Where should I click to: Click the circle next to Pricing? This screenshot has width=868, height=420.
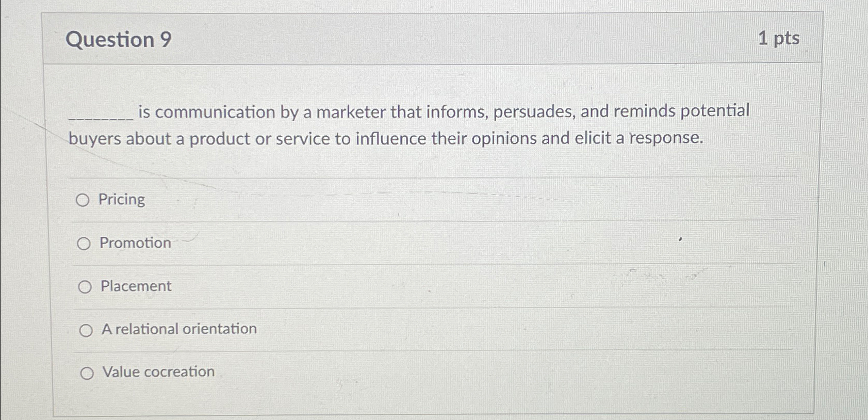(84, 201)
